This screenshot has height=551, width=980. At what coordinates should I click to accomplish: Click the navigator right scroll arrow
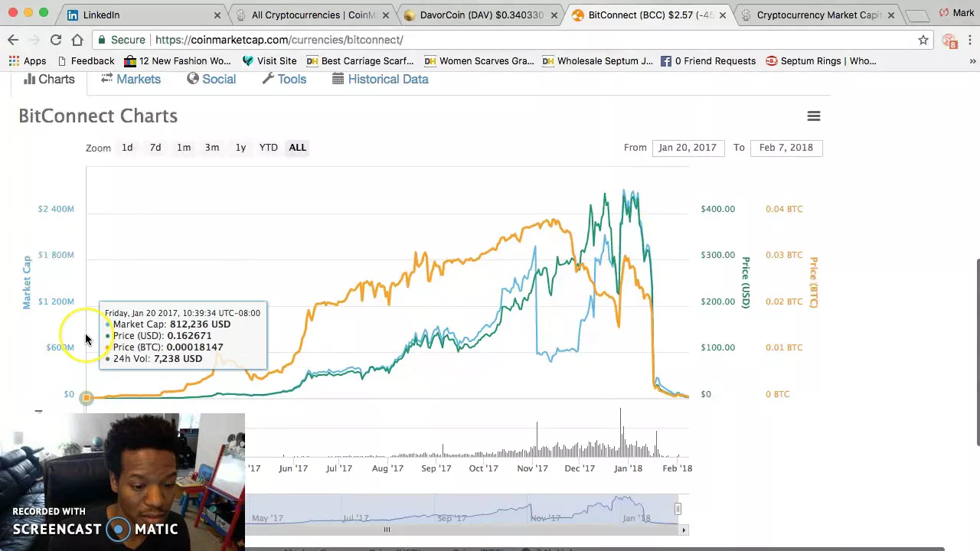(x=684, y=530)
